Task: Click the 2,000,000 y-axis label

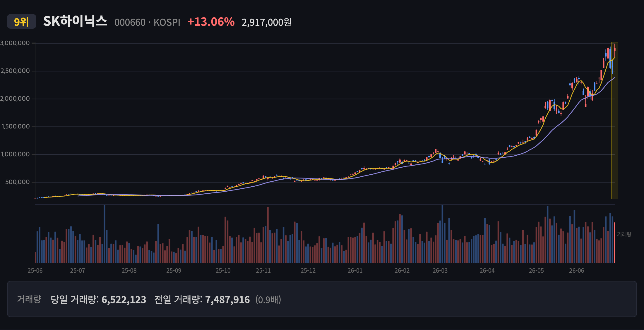Action: tap(15, 99)
